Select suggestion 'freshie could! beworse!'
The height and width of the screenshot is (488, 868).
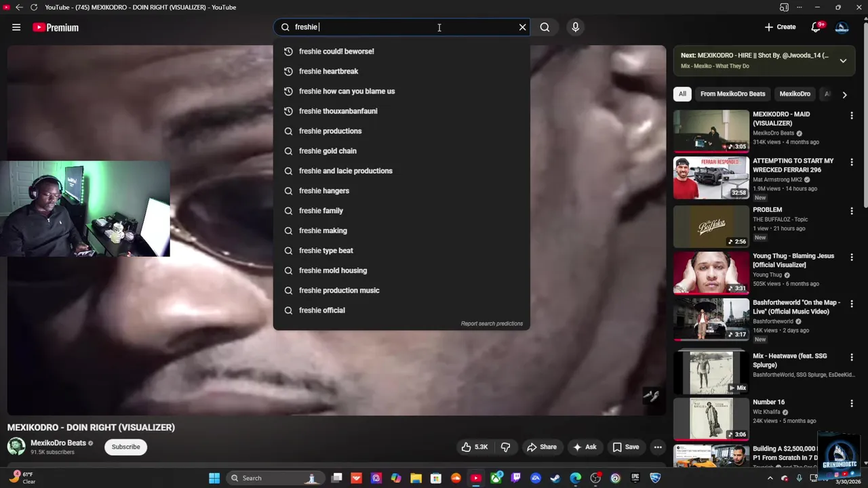click(x=401, y=52)
